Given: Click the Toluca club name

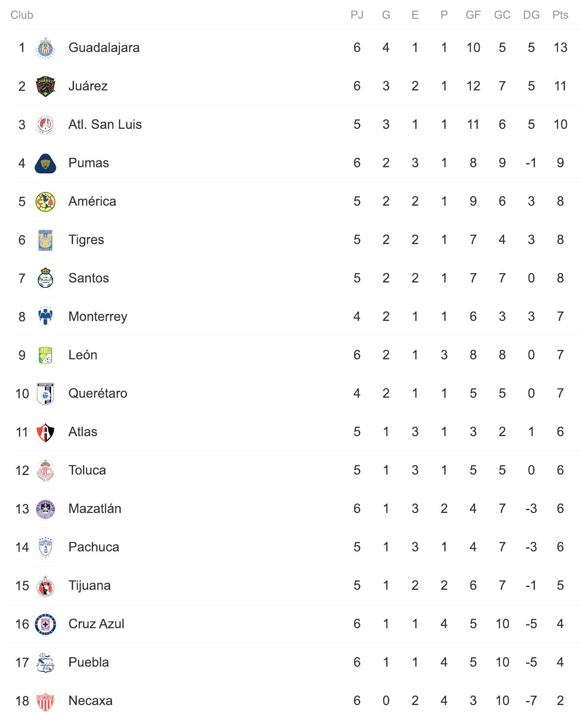Looking at the screenshot, I should pos(87,470).
